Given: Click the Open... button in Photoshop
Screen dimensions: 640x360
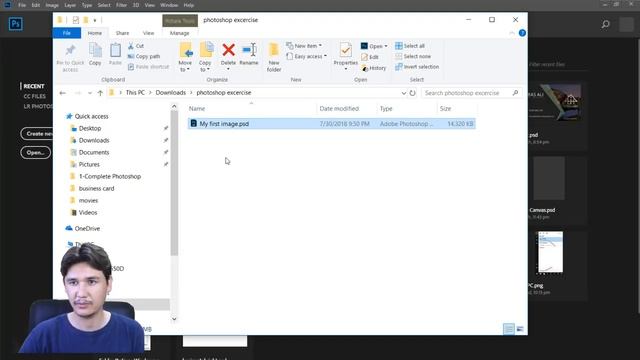Looking at the screenshot, I should (x=36, y=153).
